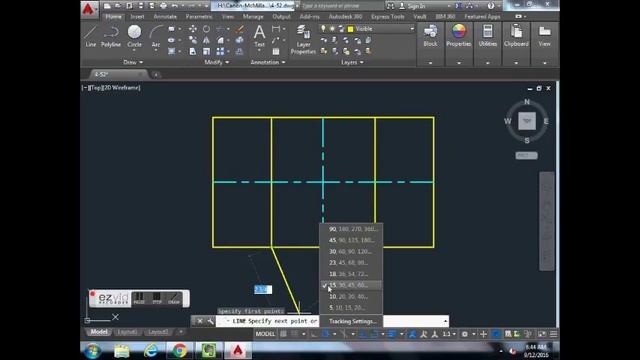Select the Line drawing tool

91,36
